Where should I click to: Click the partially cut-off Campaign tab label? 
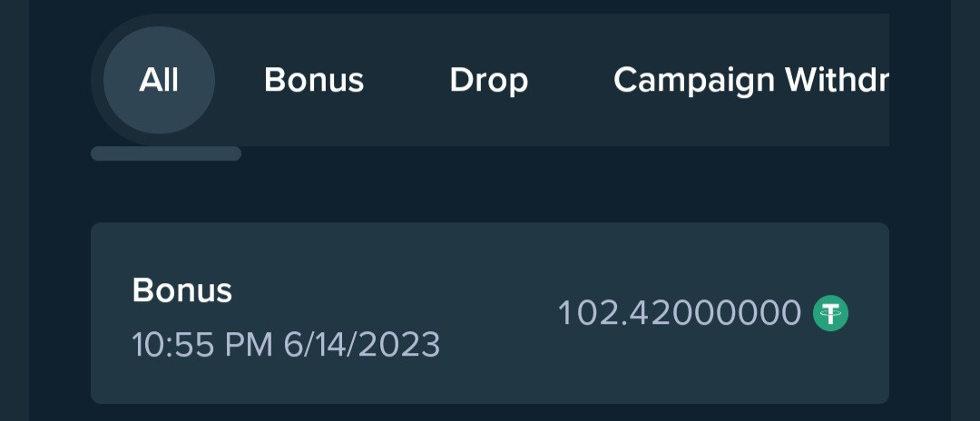(750, 81)
